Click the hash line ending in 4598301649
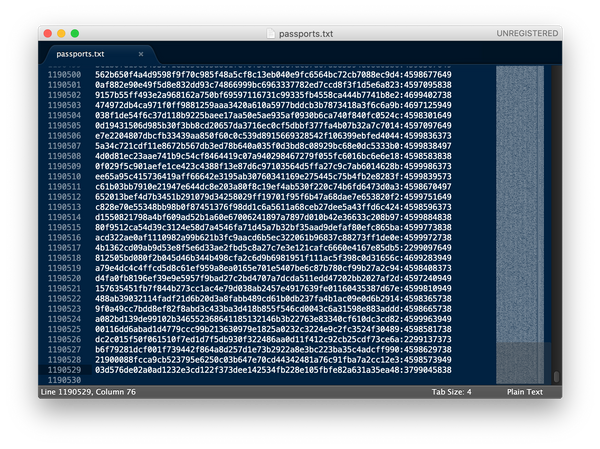Image resolution: width=600 pixels, height=449 pixels. tap(273, 116)
